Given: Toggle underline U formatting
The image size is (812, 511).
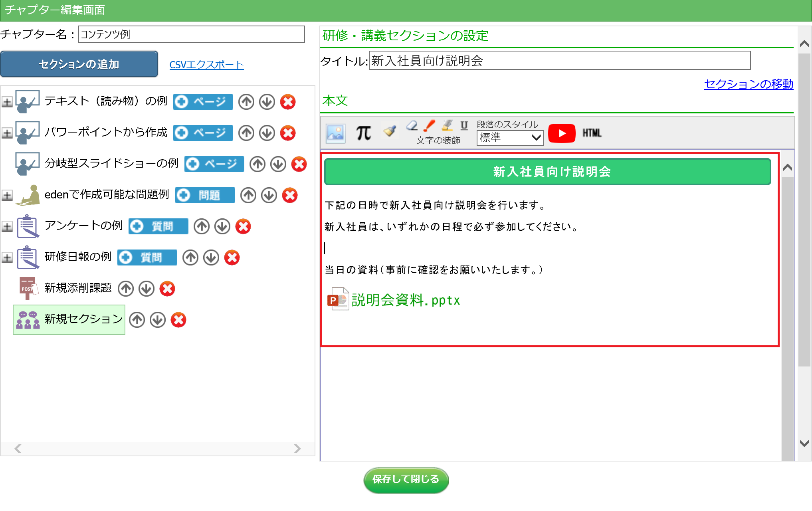Looking at the screenshot, I should click(464, 126).
